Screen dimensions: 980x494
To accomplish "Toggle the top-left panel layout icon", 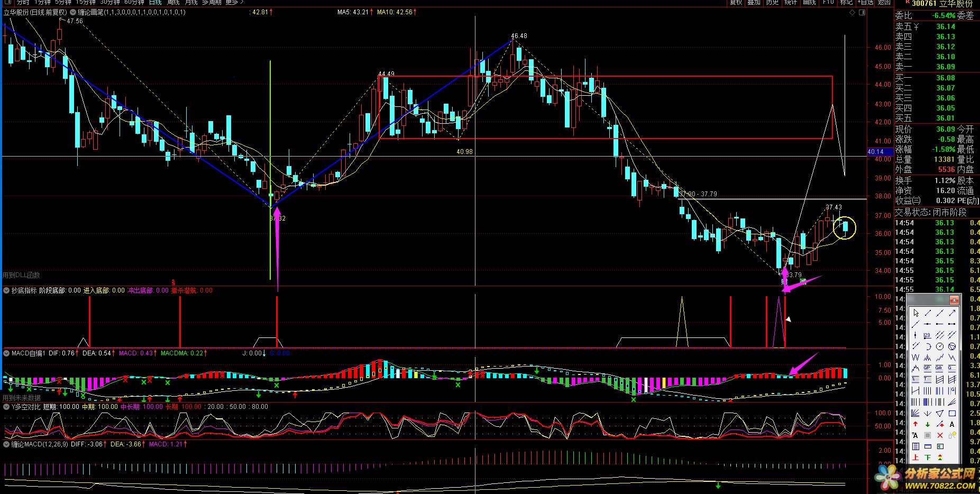I will (x=8, y=2).
